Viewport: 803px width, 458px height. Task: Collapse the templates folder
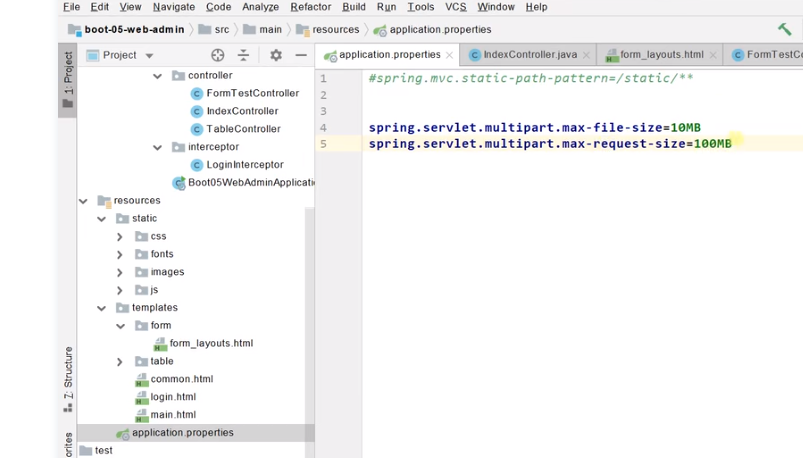101,308
